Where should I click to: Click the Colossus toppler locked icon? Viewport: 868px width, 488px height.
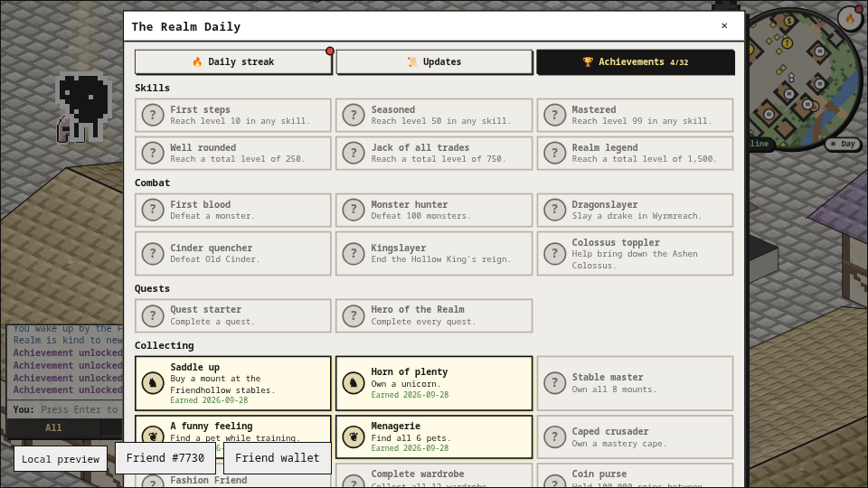(x=554, y=253)
